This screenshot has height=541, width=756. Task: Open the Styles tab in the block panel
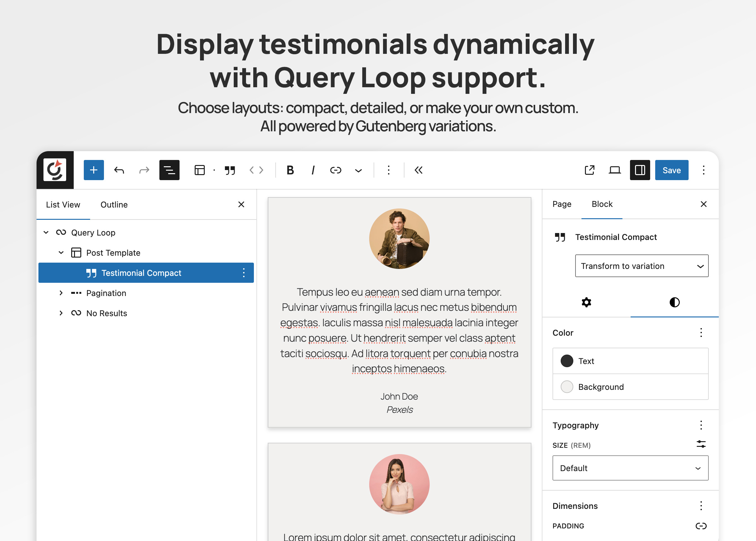pyautogui.click(x=674, y=303)
